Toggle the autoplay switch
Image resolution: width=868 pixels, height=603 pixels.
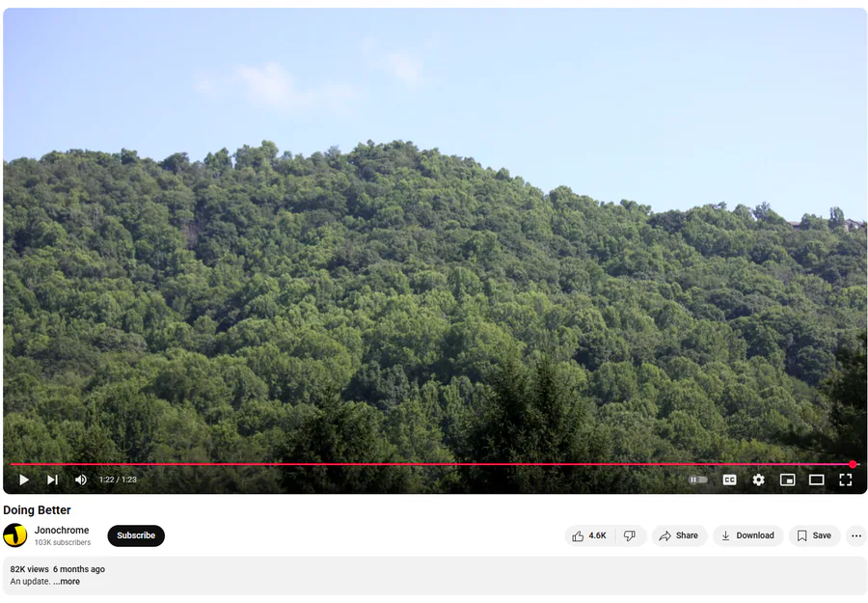698,480
